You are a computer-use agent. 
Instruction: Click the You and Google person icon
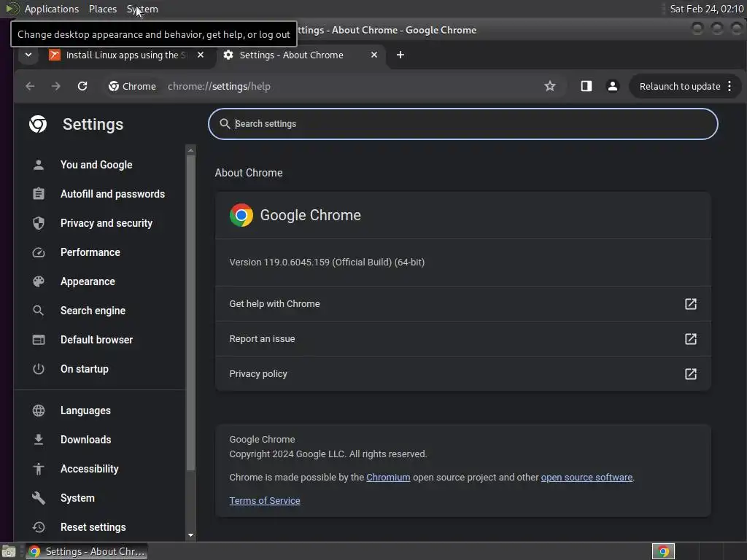pos(39,165)
